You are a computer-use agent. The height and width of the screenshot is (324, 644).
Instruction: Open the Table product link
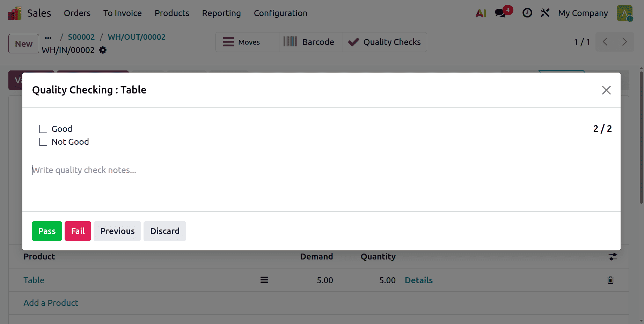point(34,280)
